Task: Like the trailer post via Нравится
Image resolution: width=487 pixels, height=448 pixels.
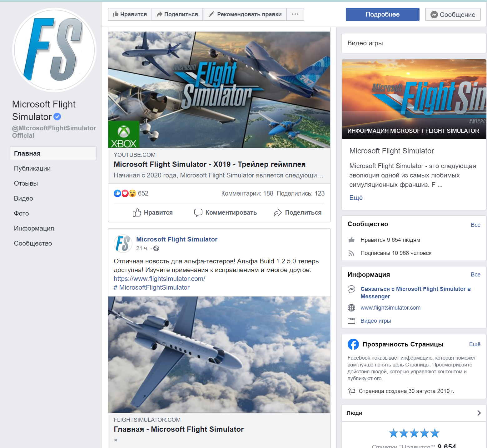Action: 152,213
